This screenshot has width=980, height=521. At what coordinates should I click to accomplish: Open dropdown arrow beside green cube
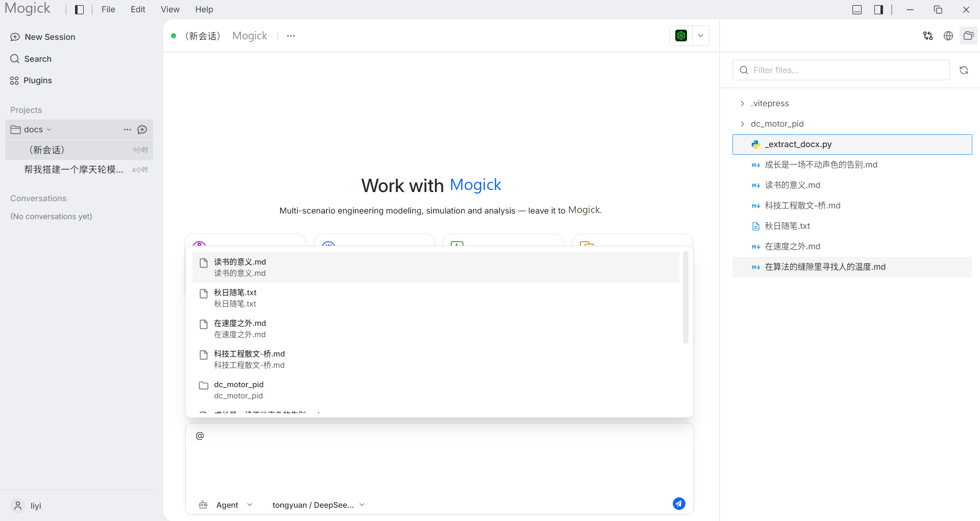click(x=701, y=36)
